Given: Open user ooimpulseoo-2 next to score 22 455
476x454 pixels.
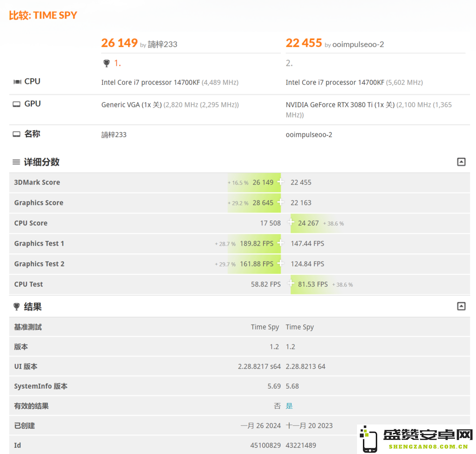Looking at the screenshot, I should pos(358,44).
